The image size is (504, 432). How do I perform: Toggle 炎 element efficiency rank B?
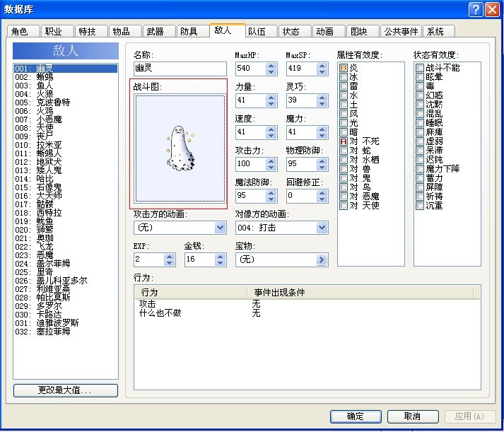tap(344, 68)
